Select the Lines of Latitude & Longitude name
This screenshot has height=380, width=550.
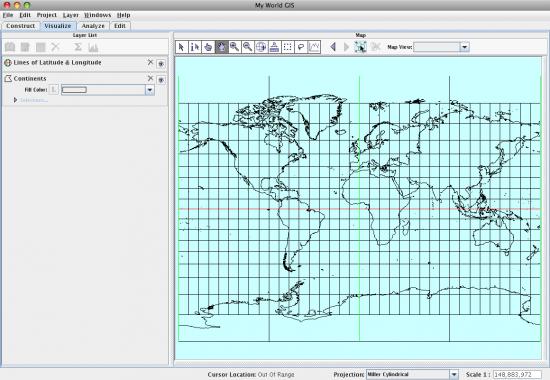(x=58, y=62)
